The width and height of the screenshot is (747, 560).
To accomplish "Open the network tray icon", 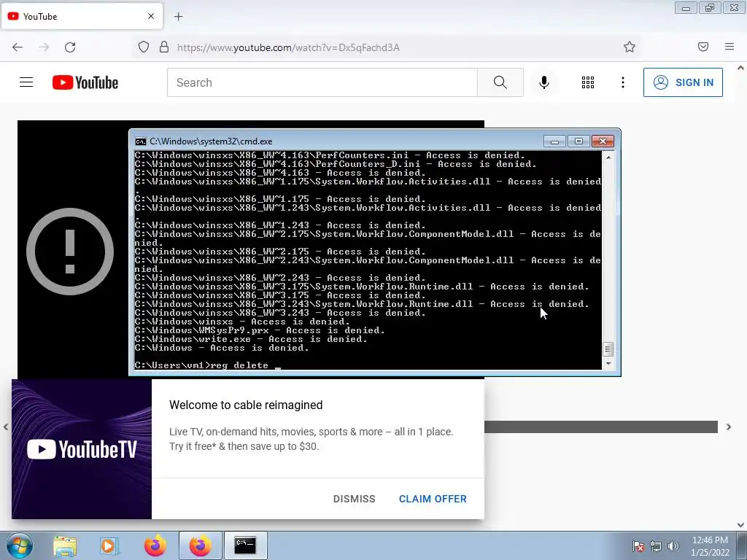I will [x=656, y=546].
